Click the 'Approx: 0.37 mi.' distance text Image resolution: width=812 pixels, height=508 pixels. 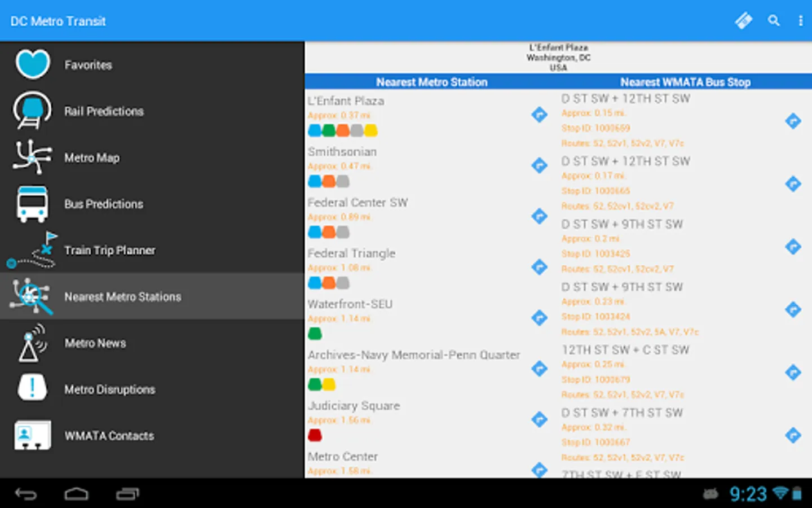tap(339, 115)
